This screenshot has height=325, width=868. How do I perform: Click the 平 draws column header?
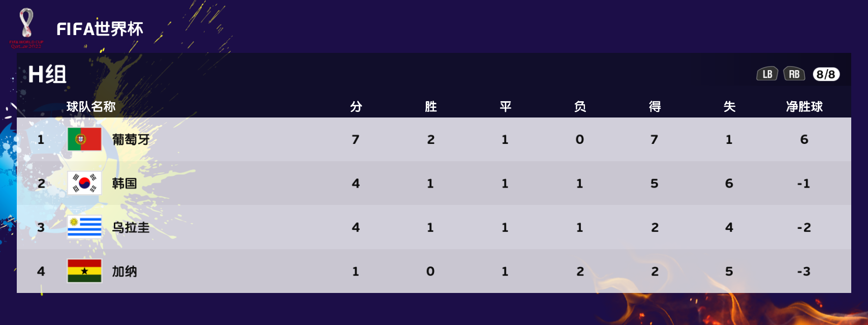pos(505,106)
